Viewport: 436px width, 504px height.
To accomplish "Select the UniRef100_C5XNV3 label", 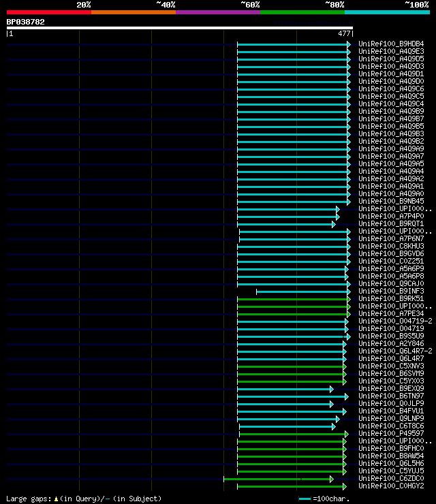I will tap(391, 366).
